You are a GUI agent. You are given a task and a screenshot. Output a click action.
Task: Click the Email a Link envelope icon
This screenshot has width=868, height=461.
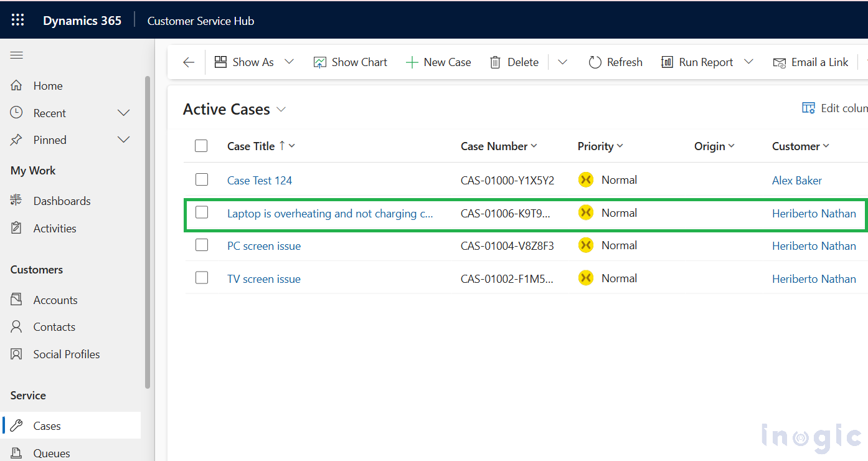pyautogui.click(x=779, y=62)
